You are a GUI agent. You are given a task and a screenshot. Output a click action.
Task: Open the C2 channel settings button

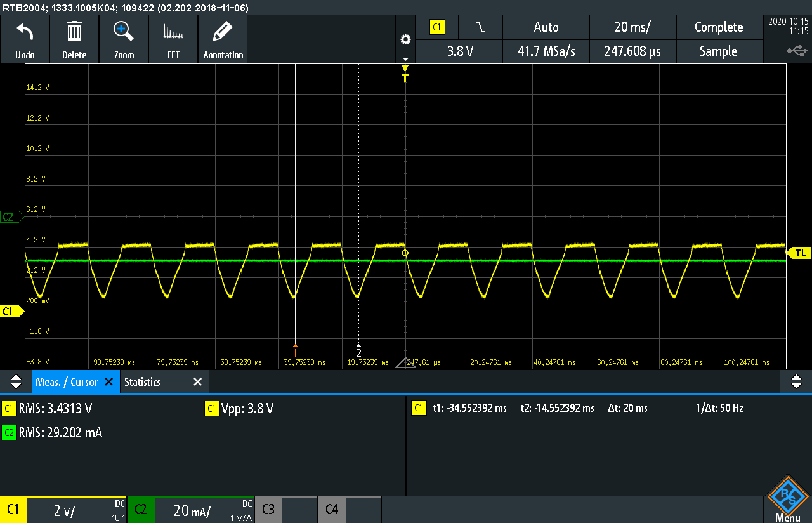click(141, 510)
